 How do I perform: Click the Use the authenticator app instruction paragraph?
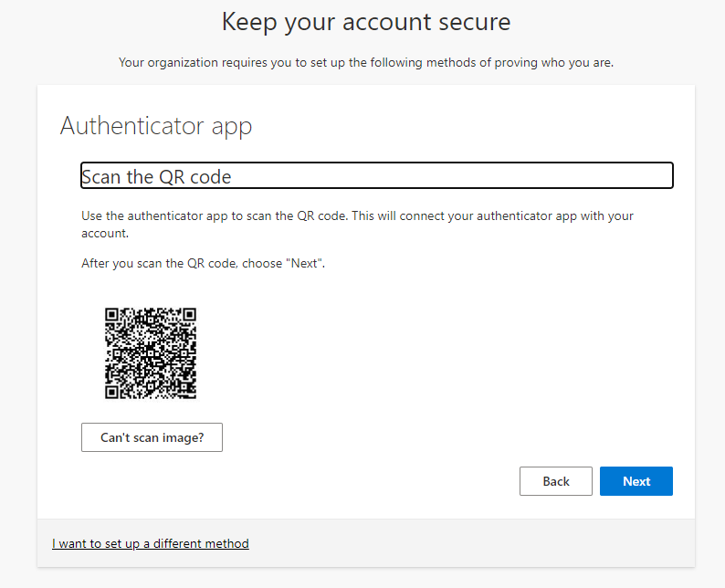pyautogui.click(x=357, y=225)
